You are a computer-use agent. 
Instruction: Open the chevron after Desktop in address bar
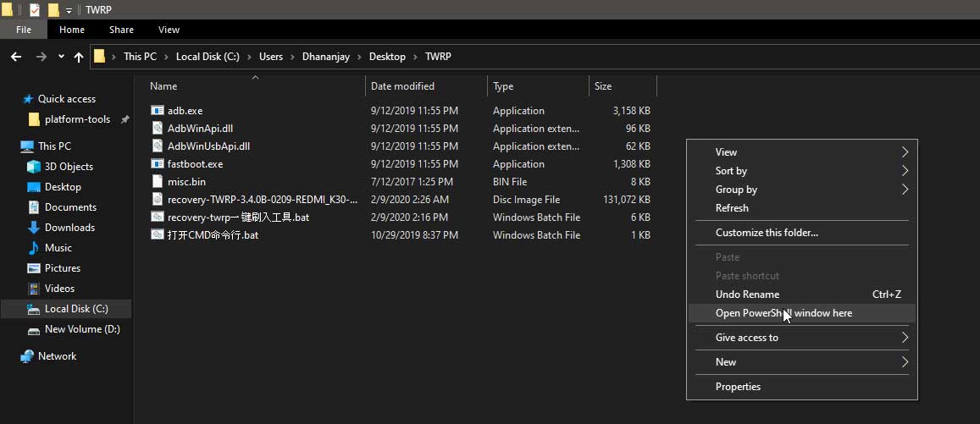(x=415, y=57)
